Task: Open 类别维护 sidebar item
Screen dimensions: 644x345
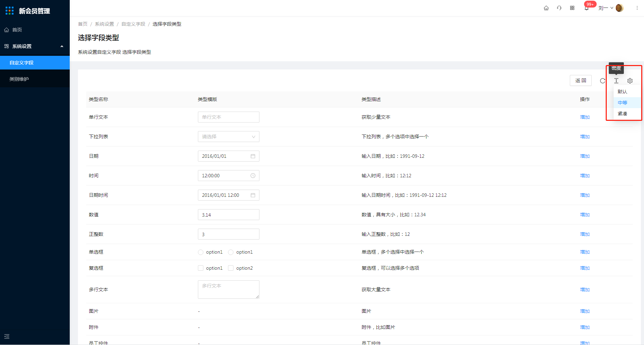Action: pos(35,79)
